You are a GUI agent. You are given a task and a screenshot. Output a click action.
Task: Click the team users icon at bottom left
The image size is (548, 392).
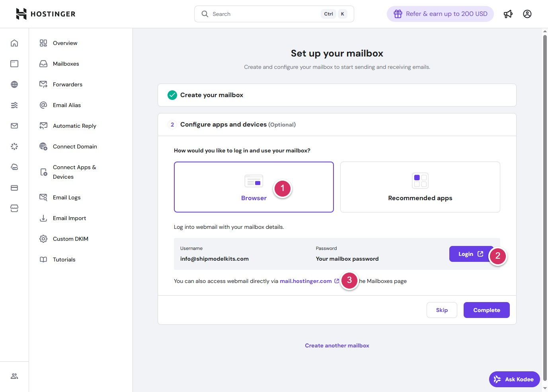(14, 376)
